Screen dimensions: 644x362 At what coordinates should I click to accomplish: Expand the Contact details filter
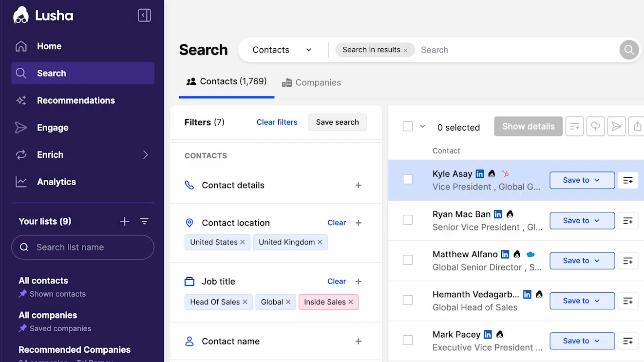point(359,185)
